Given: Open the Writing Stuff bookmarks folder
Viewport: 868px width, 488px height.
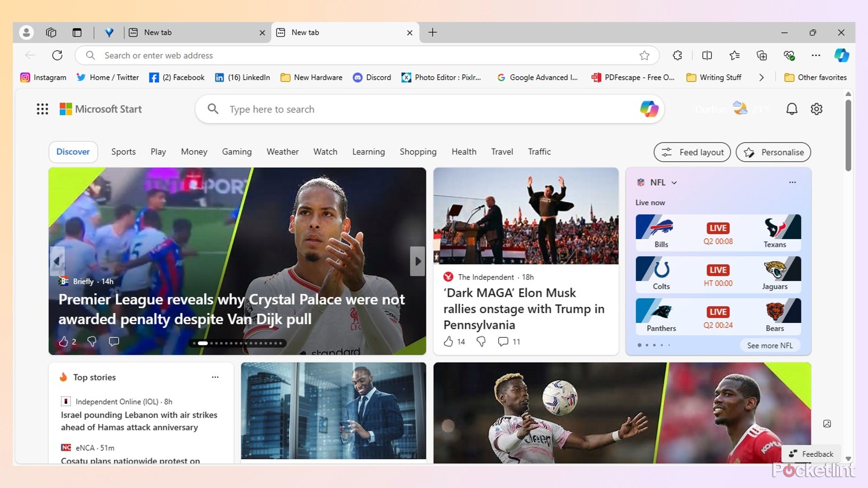Looking at the screenshot, I should (713, 78).
